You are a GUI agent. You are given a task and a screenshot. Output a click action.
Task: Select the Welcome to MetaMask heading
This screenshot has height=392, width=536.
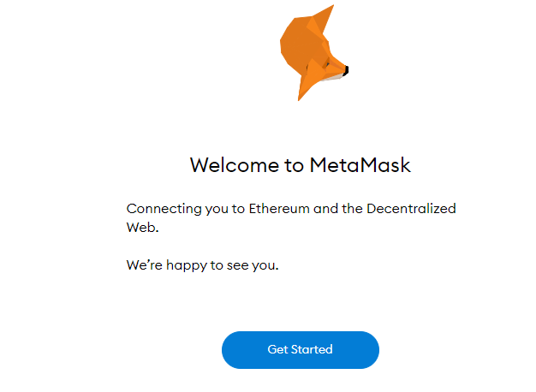[x=301, y=165]
